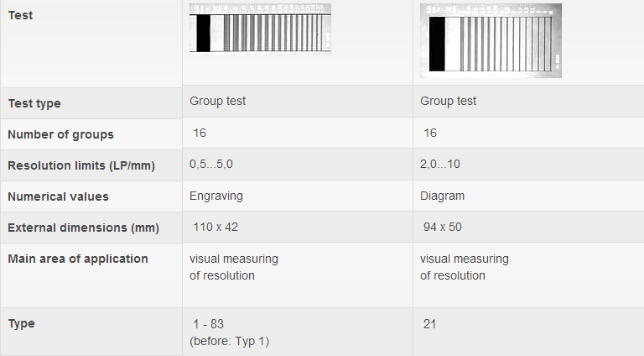
Task: Click the Type 1 - 83 test pattern thumbnail
Action: coord(262,29)
